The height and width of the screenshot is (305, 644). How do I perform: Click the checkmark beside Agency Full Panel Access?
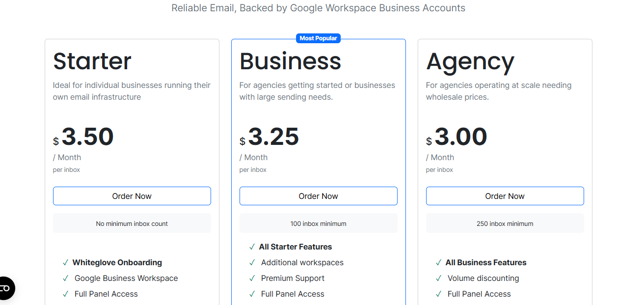[x=438, y=294]
